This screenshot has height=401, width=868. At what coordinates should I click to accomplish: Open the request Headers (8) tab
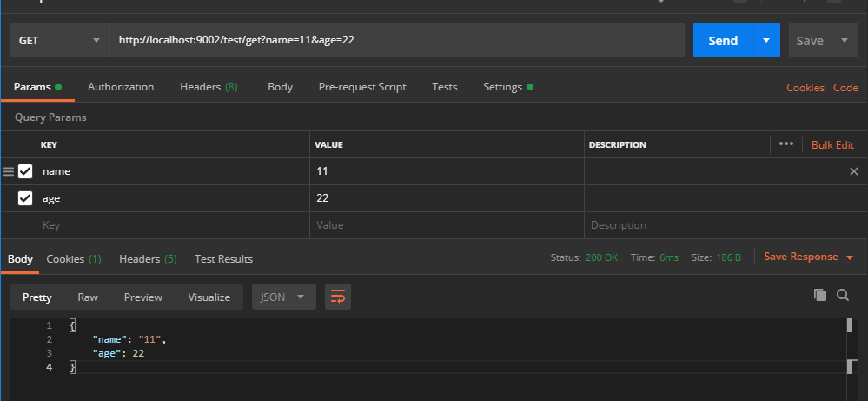[x=209, y=87]
